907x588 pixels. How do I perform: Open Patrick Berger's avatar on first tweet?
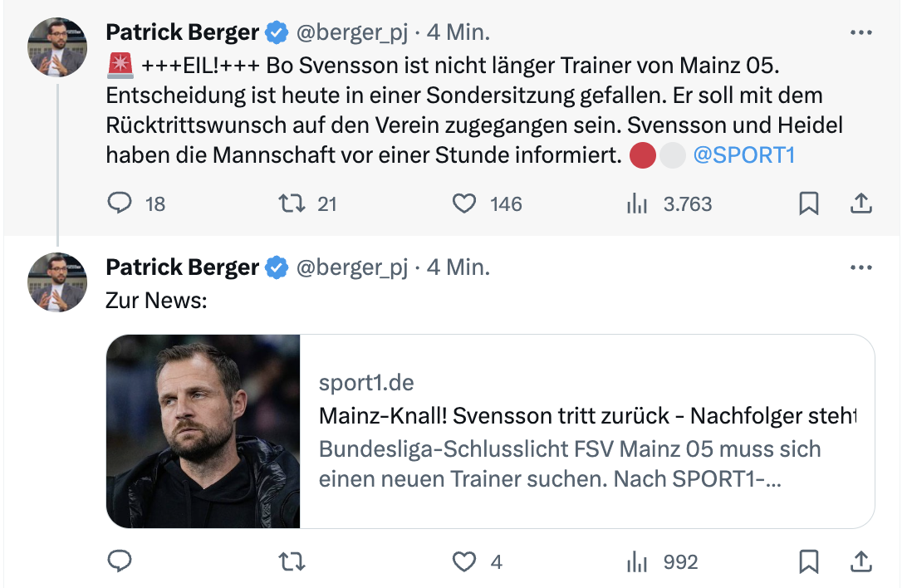57,47
